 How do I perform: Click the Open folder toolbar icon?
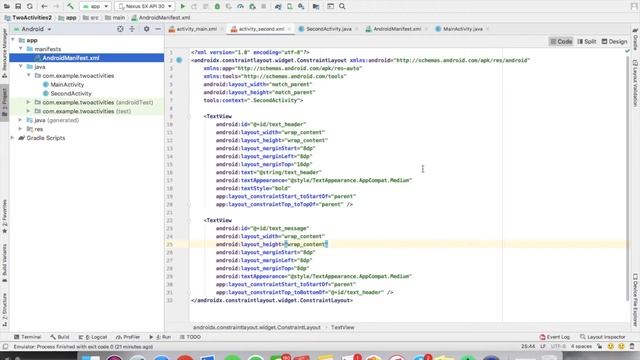[7, 7]
